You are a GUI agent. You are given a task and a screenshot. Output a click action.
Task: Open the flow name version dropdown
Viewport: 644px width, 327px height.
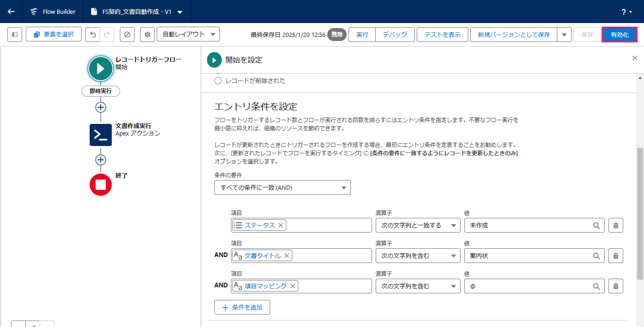coord(180,12)
